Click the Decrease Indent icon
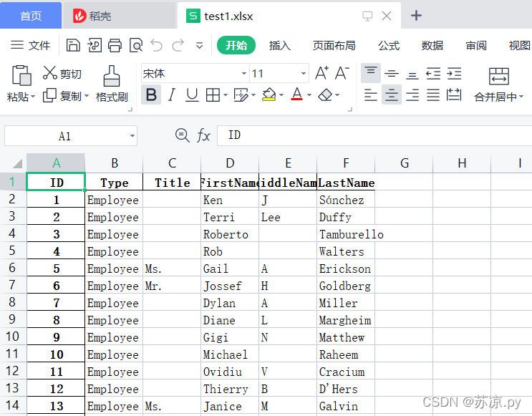Image resolution: width=532 pixels, height=416 pixels. point(433,73)
